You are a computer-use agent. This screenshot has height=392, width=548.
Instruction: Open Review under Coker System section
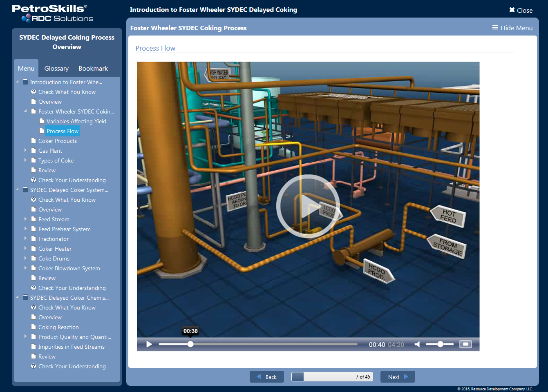click(x=47, y=278)
